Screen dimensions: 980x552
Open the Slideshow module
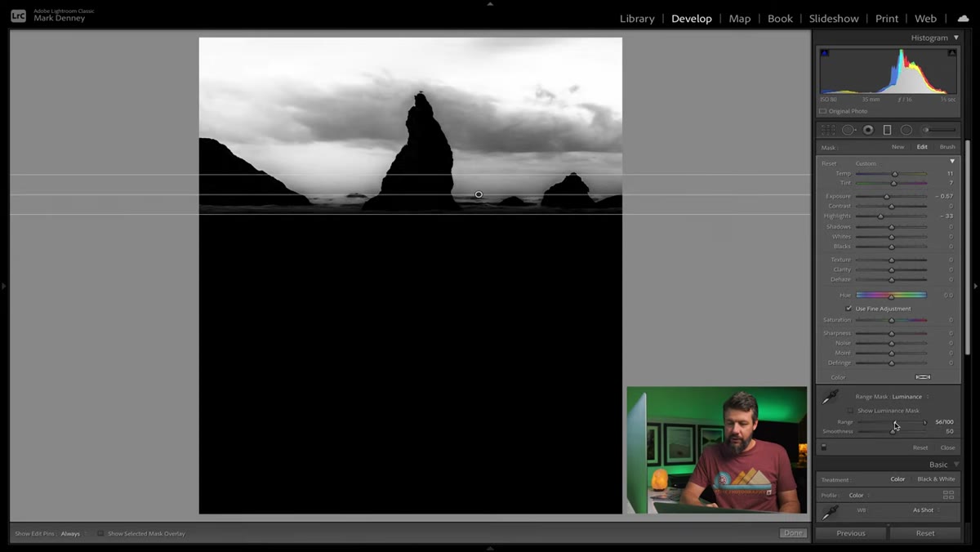coord(834,18)
